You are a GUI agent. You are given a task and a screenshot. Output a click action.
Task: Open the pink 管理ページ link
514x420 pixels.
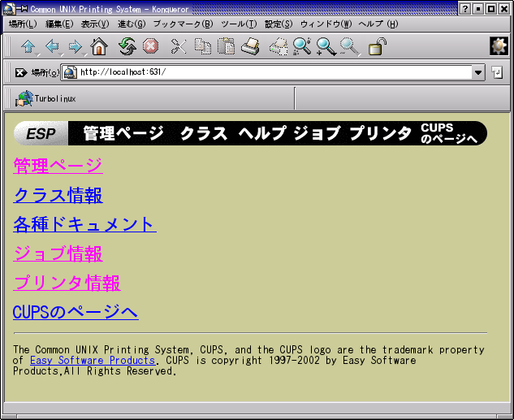click(58, 166)
